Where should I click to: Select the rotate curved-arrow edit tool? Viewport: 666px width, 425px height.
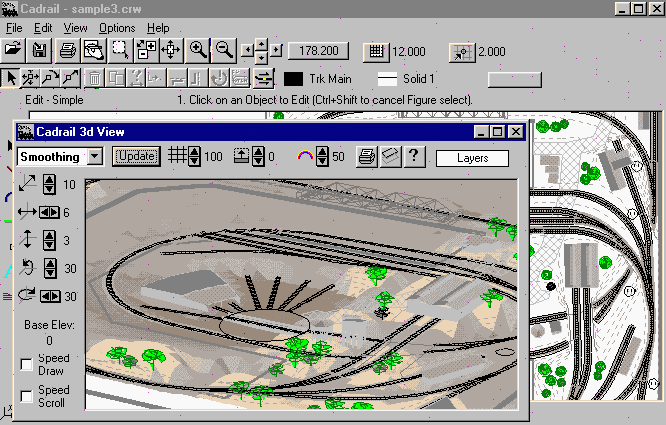[51, 78]
